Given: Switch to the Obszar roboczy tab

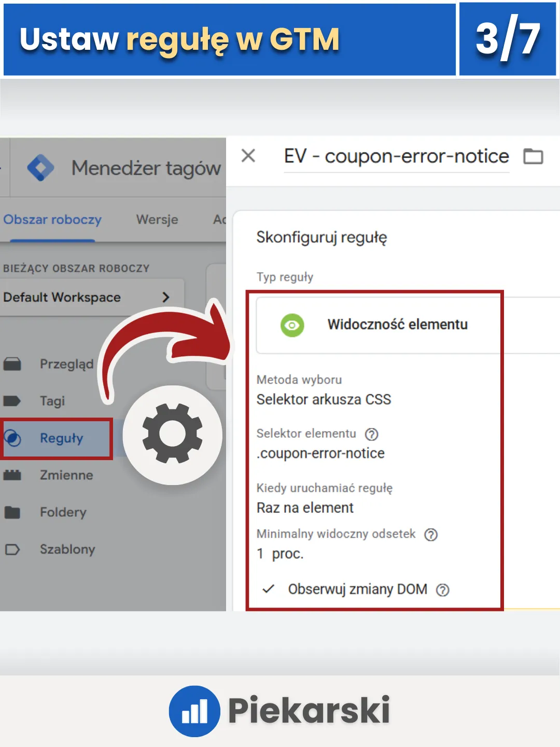Looking at the screenshot, I should tap(52, 220).
